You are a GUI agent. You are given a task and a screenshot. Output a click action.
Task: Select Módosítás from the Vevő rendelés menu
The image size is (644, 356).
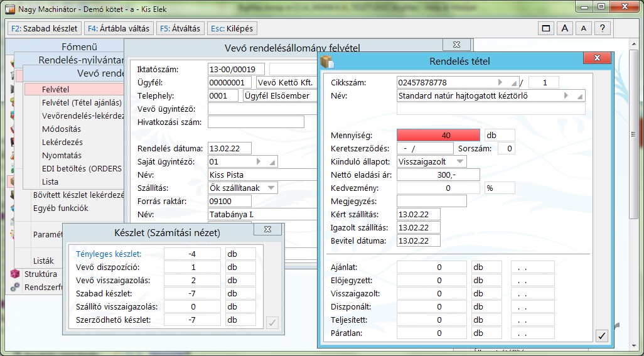click(62, 129)
